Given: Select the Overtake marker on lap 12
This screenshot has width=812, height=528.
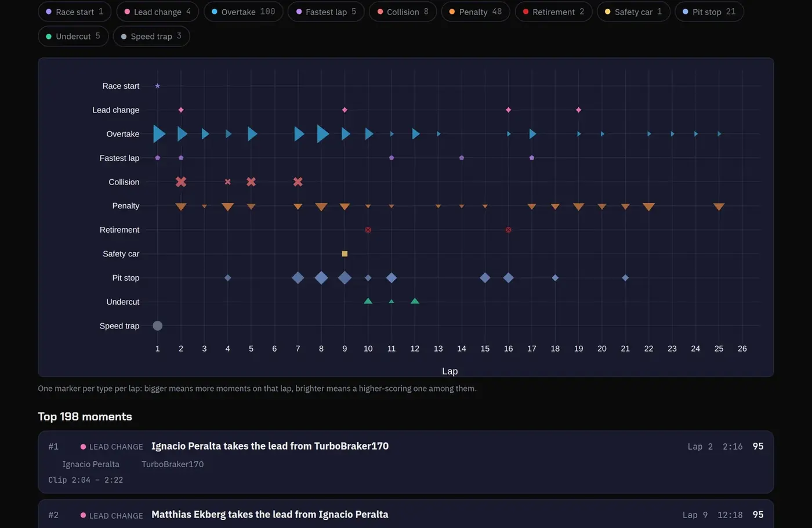Looking at the screenshot, I should point(416,134).
